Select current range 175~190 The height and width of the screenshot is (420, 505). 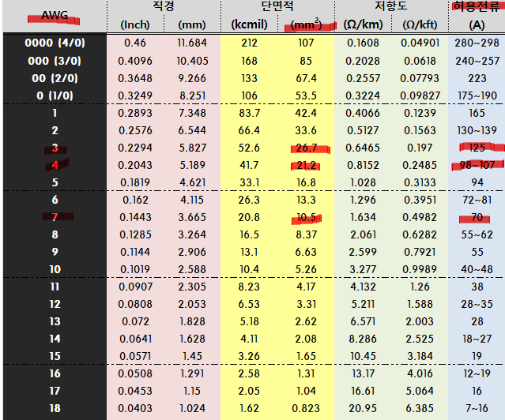(477, 96)
